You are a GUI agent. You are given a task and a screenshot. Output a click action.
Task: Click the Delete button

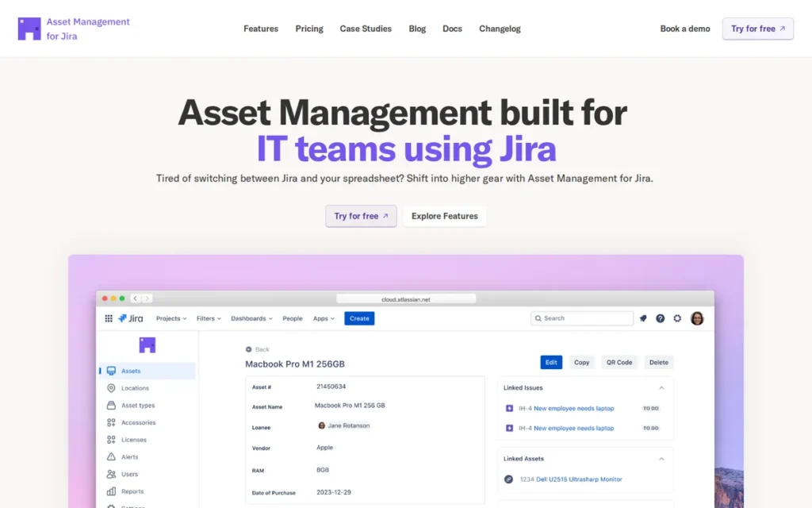pos(659,362)
